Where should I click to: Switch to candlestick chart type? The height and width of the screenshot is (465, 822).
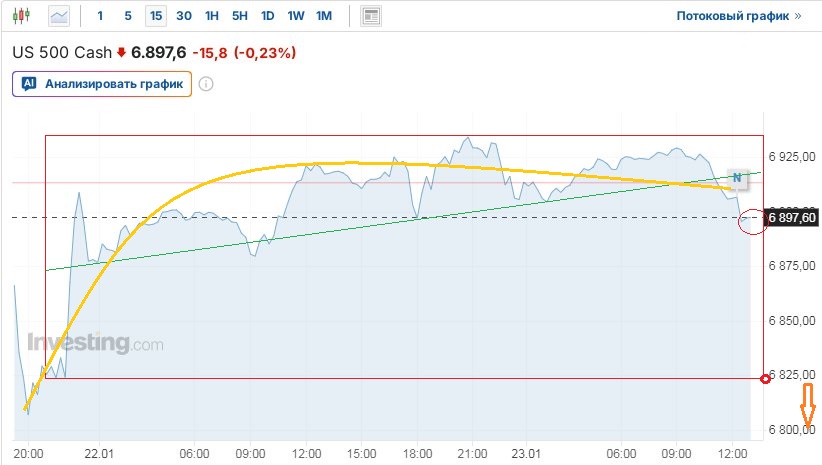[24, 16]
